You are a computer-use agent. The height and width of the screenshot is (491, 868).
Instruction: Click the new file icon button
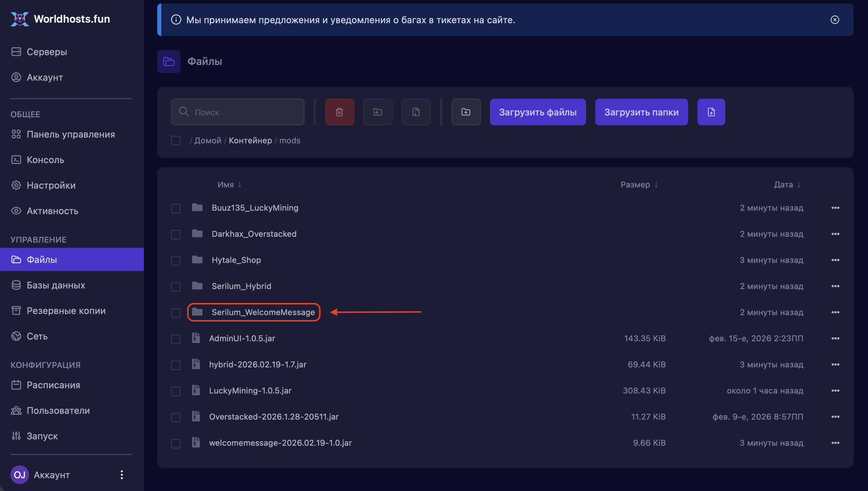click(x=710, y=112)
